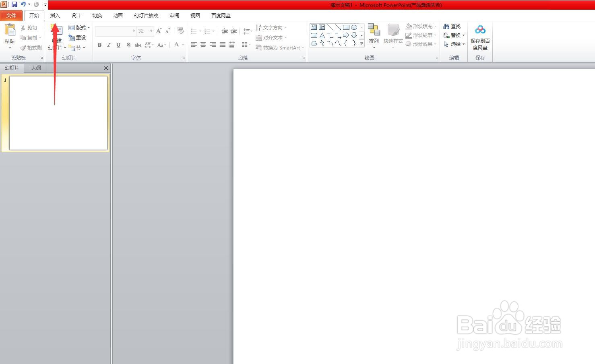The image size is (595, 364).
Task: Click Find (查找) binoculars icon
Action: click(x=452, y=27)
